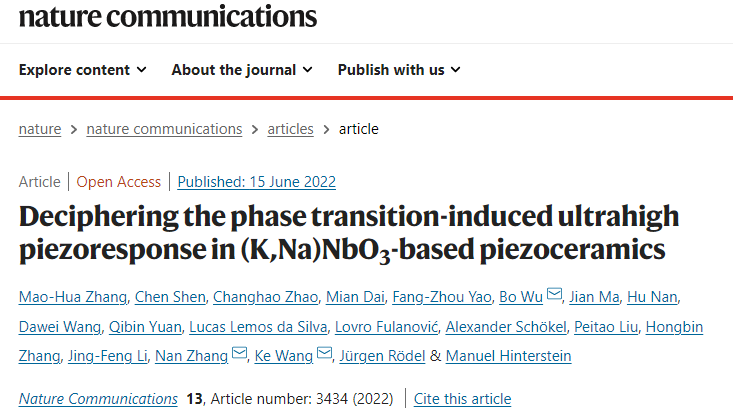This screenshot has height=414, width=733.
Task: Go to nature breadcrumb link
Action: pos(40,129)
